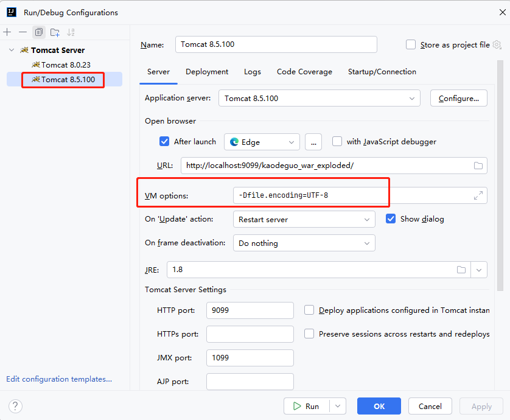Click the Remove Configuration minus icon

(23, 32)
